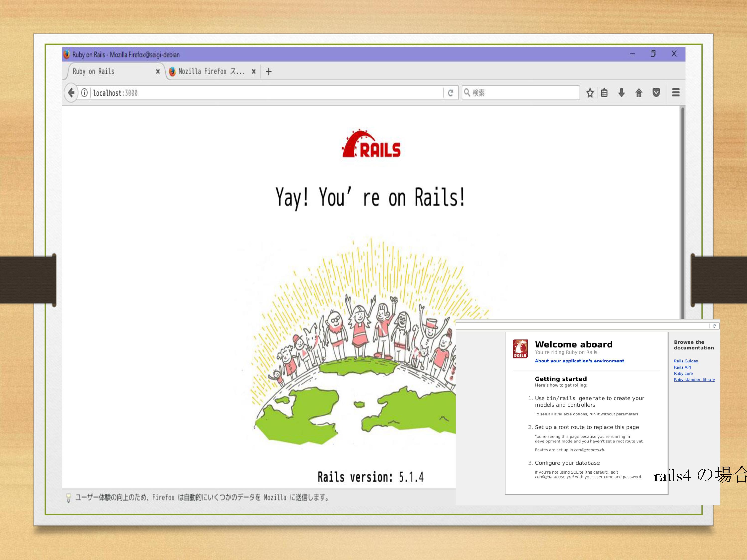The height and width of the screenshot is (560, 747).
Task: Click the 'Browse the documentation' heading
Action: [694, 345]
